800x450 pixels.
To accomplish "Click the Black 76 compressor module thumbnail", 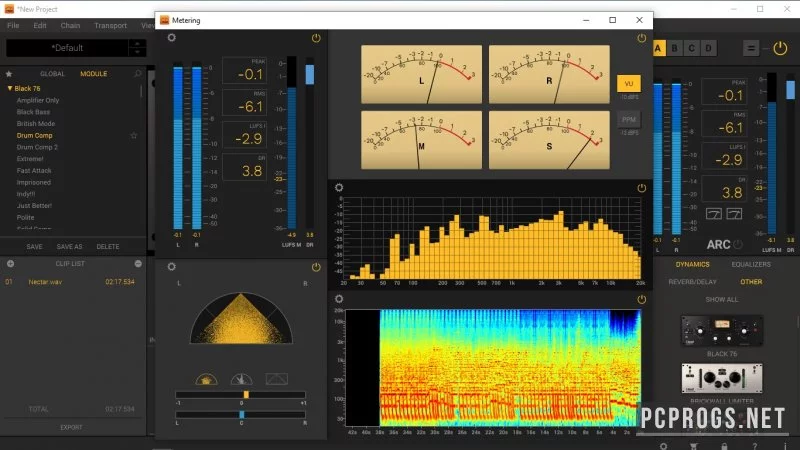I will point(722,331).
